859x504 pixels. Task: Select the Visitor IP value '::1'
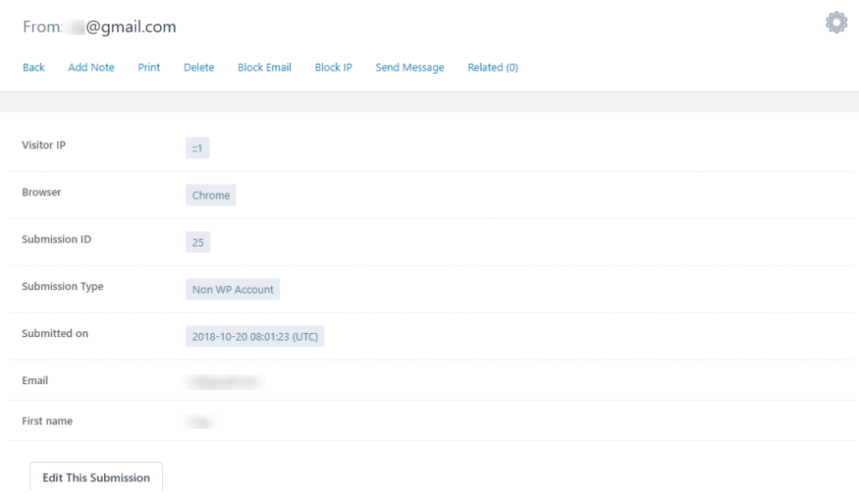197,148
